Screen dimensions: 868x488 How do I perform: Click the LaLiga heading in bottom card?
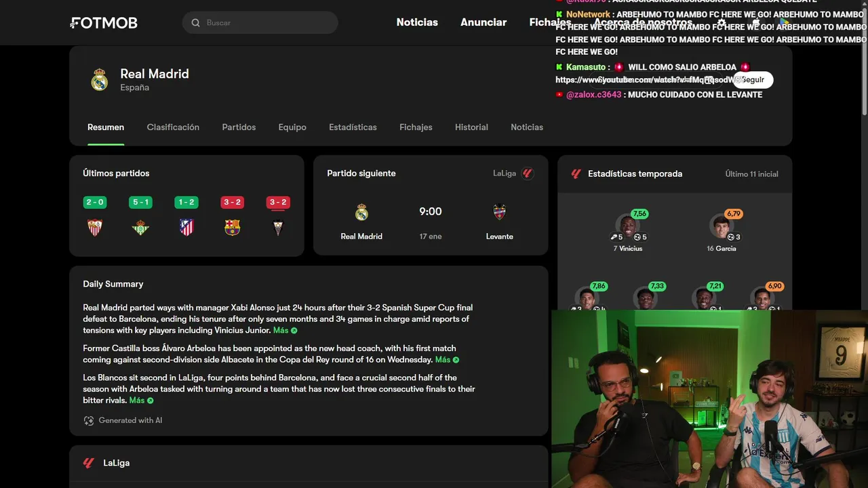(117, 463)
